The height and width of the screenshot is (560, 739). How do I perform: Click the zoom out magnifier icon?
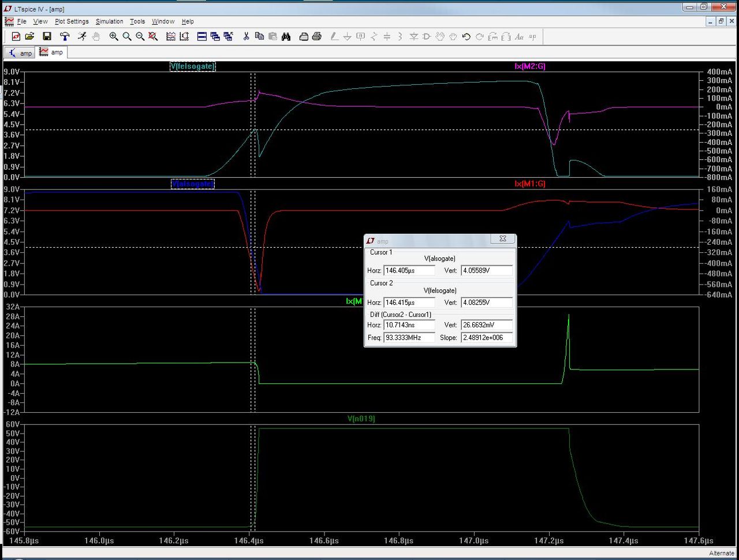pyautogui.click(x=140, y=36)
